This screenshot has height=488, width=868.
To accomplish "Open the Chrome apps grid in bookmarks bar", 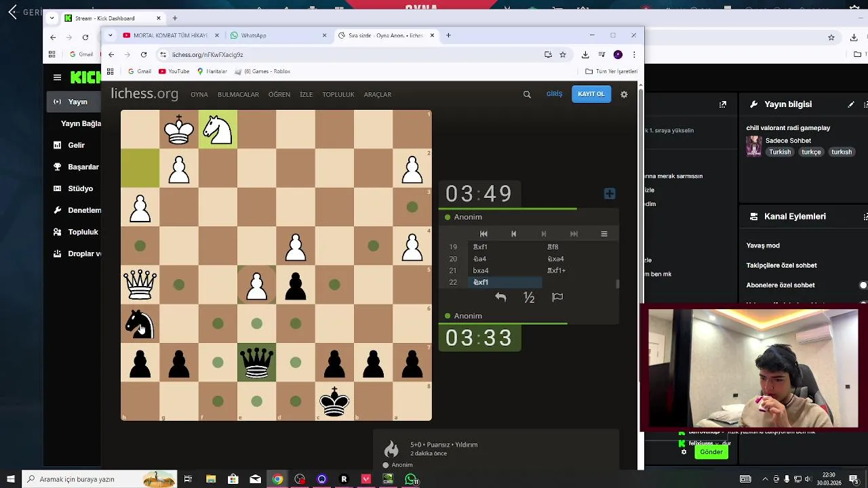I will [x=110, y=71].
